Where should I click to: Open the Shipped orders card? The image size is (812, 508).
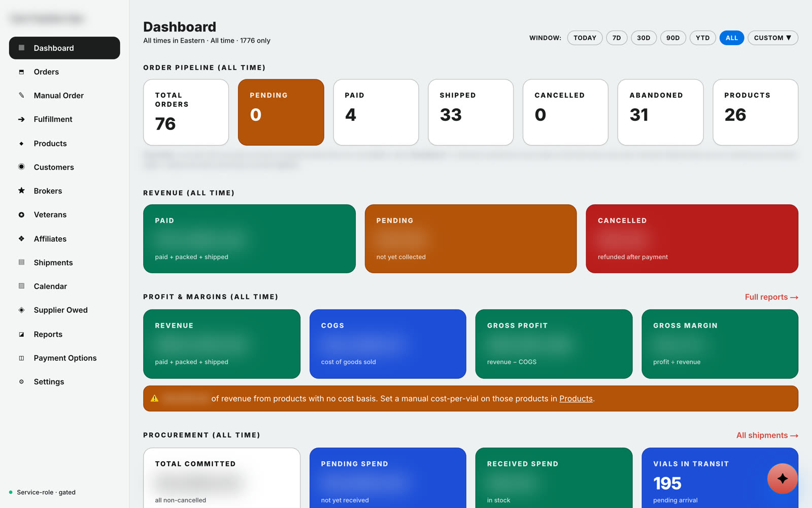click(x=471, y=112)
